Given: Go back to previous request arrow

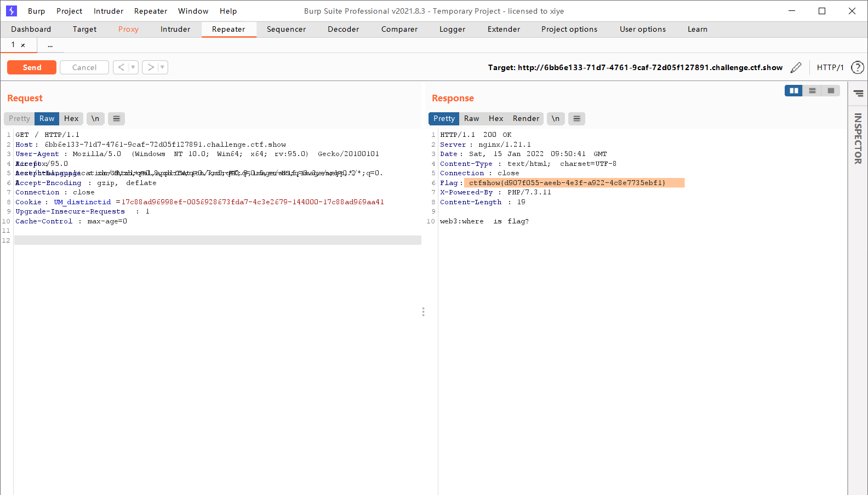Looking at the screenshot, I should [x=121, y=67].
